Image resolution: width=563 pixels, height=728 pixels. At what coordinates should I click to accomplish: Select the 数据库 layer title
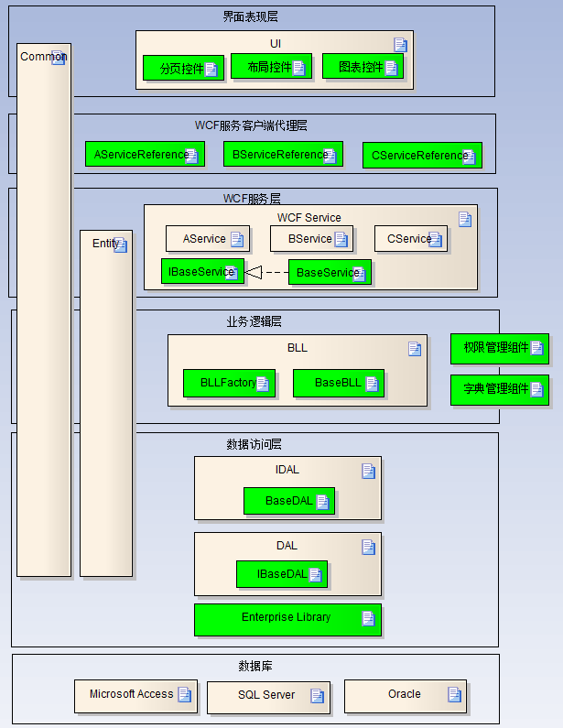[x=255, y=666]
